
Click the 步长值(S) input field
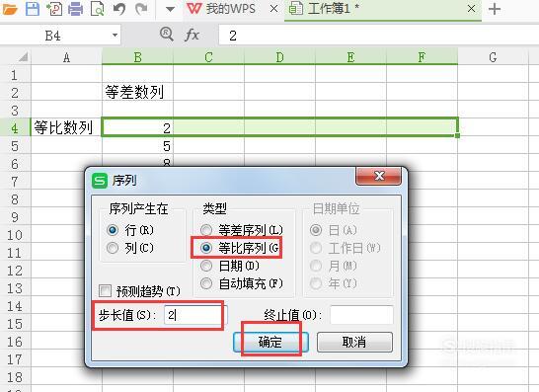[x=195, y=315]
